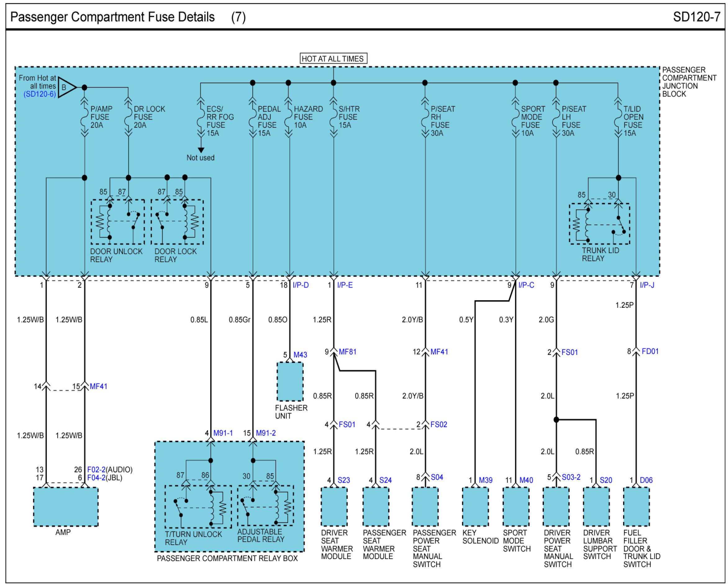Click the I/P-E connector label

coord(345,285)
